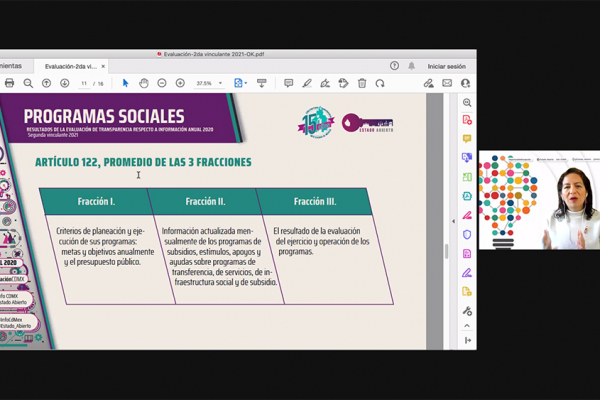Screen dimensions: 600x400
Task: Select the stamp tool in toolbar
Action: [343, 83]
